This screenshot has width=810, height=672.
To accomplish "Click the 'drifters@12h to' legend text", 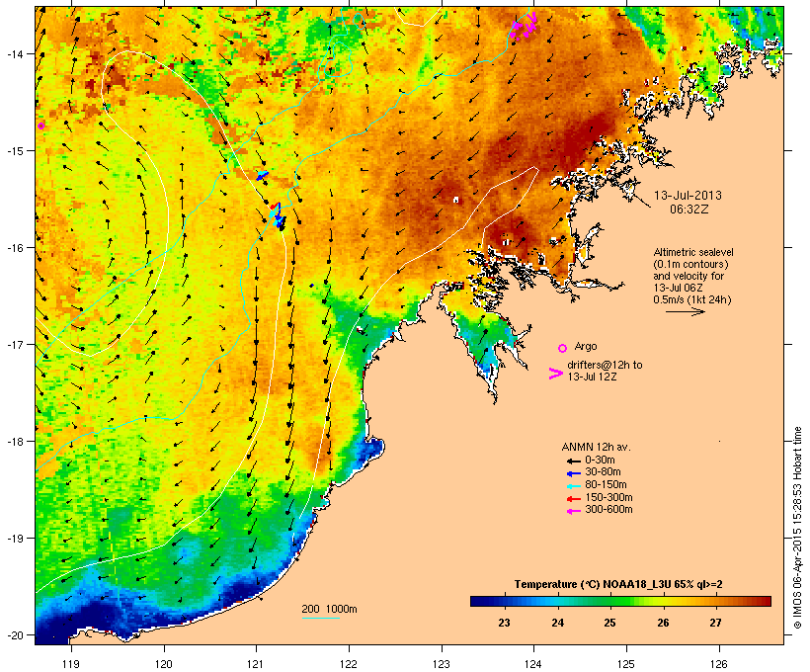I will click(x=605, y=365).
